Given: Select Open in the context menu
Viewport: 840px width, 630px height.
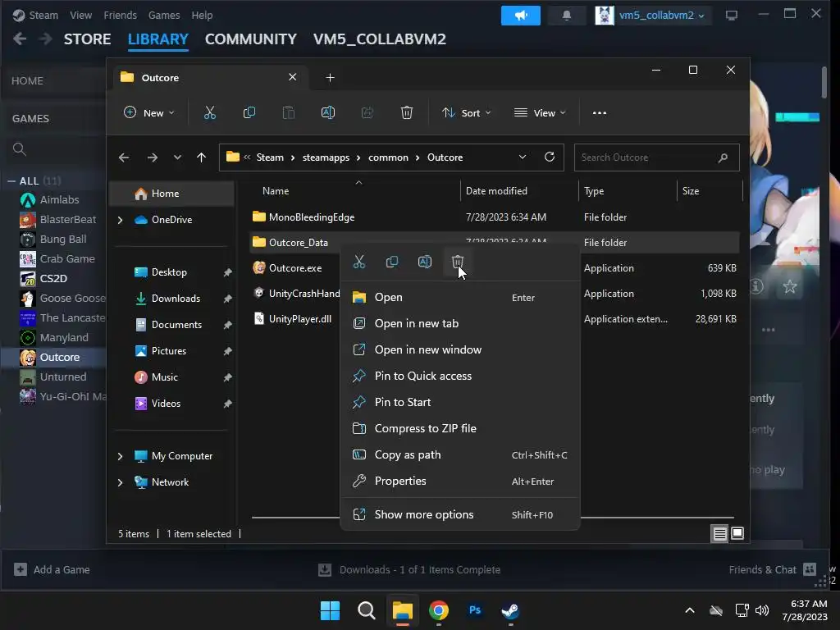Looking at the screenshot, I should (x=460, y=297).
